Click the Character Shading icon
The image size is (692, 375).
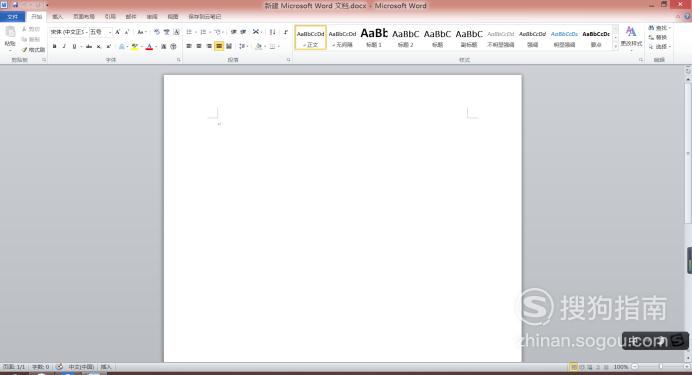click(x=163, y=46)
